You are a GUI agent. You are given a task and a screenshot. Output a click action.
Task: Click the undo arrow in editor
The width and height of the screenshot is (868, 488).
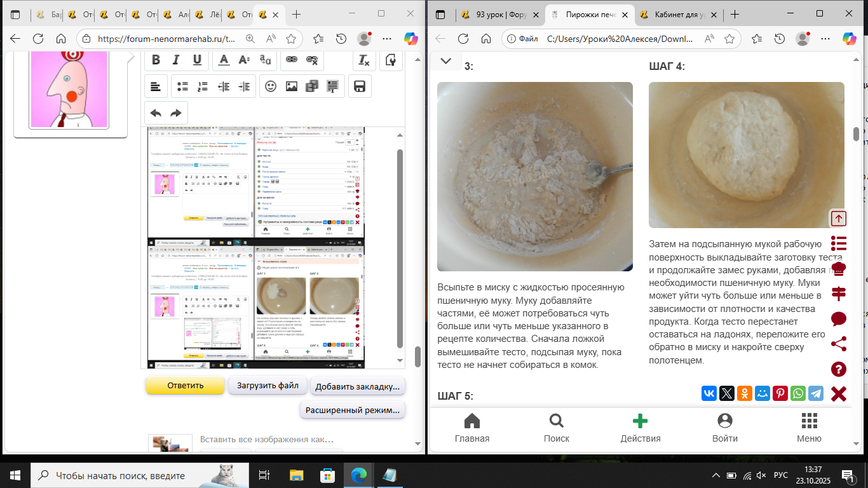click(156, 113)
